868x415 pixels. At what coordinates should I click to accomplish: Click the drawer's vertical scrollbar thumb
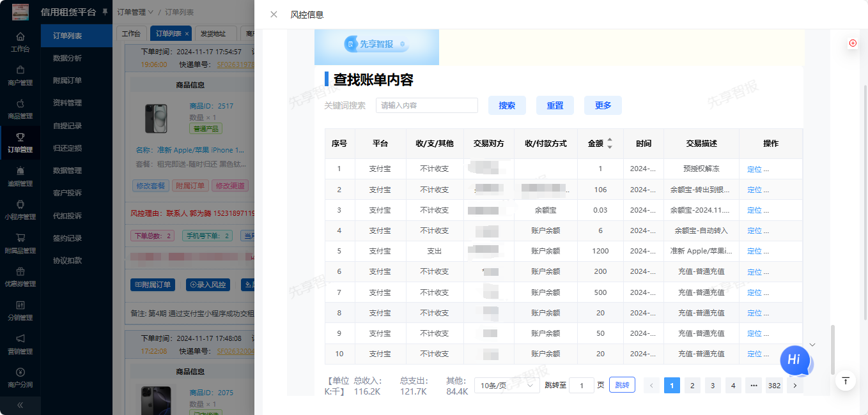832,349
